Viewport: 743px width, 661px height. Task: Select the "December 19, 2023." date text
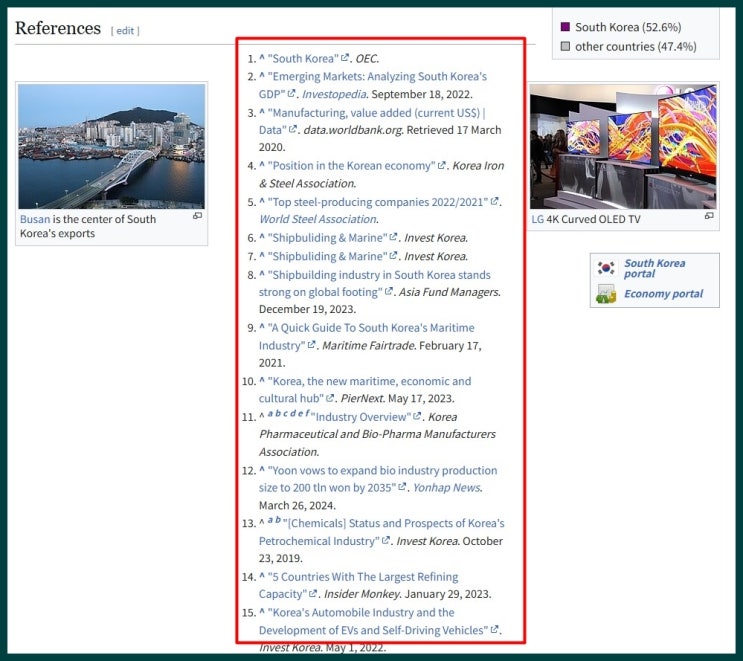[307, 309]
